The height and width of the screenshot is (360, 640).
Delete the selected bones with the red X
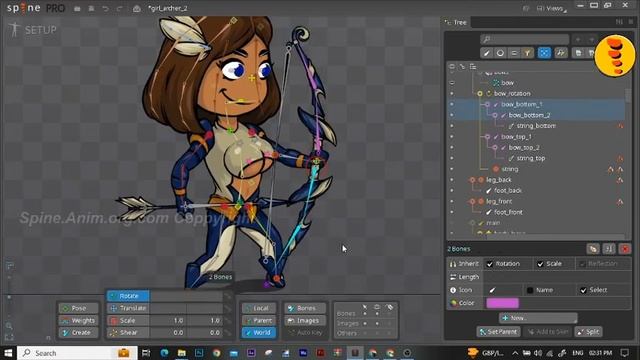tap(625, 249)
